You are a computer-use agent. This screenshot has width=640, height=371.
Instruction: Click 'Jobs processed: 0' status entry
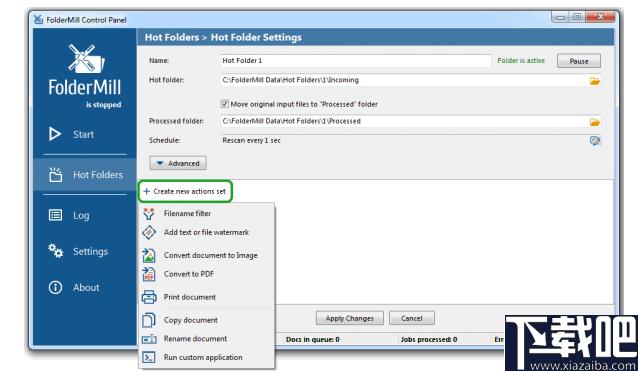[429, 339]
